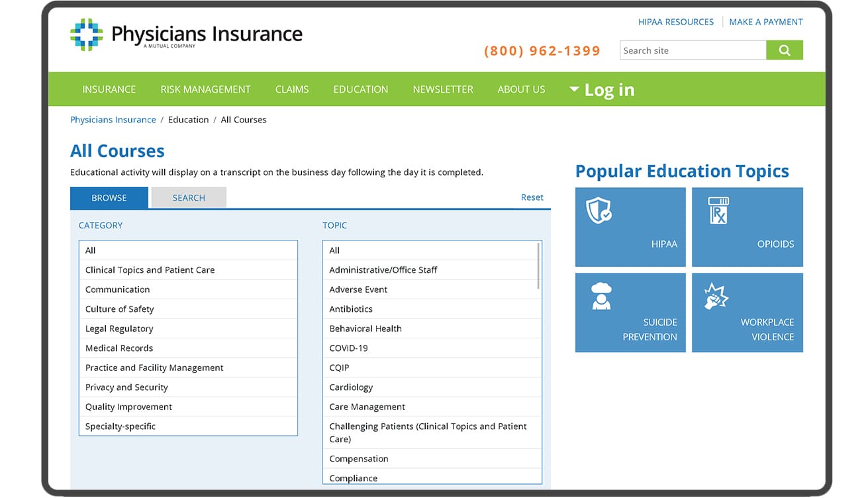Screen dimensions: 868x498
Task: Select the Culture of Safety category
Action: [188, 309]
